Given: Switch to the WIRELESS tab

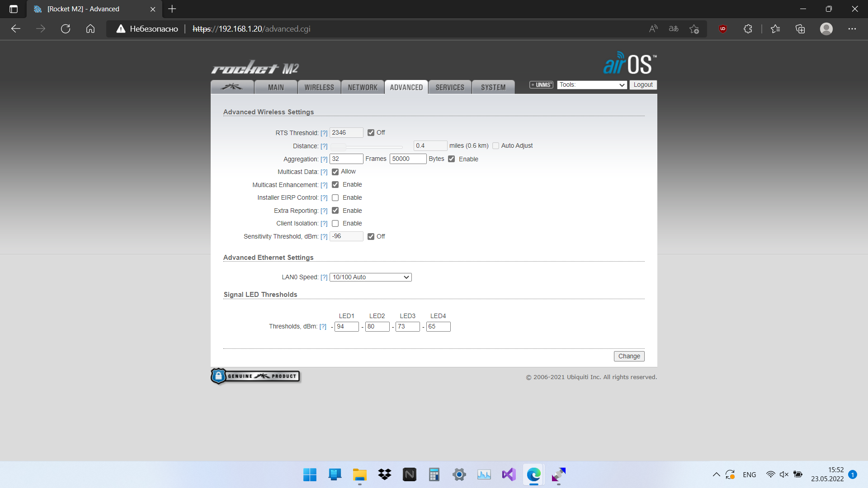Looking at the screenshot, I should click(x=319, y=87).
